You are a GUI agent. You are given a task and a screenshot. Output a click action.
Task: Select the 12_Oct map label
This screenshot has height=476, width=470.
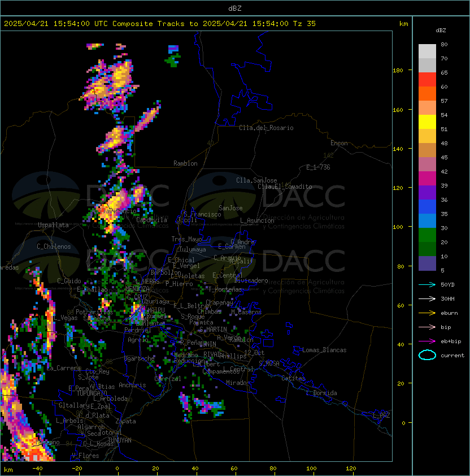tap(254, 353)
